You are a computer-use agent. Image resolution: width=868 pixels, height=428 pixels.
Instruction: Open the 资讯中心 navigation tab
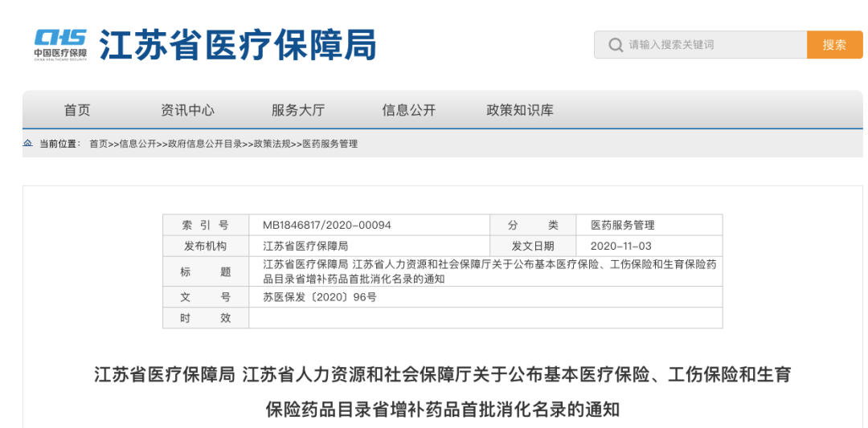coord(187,110)
